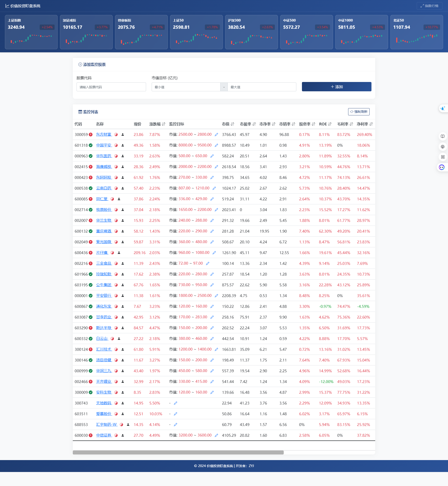Click the 添加 button
Screen dimensions: 448x486
[x=336, y=87]
